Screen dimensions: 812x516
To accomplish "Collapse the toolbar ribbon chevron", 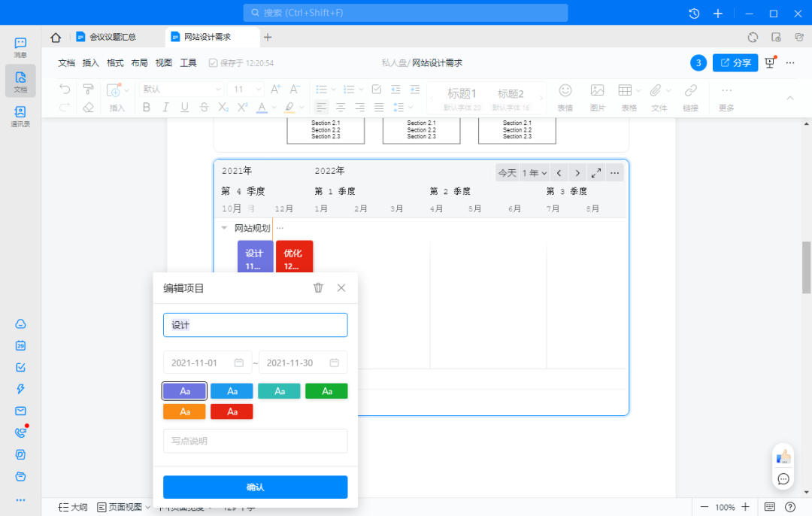I will pyautogui.click(x=789, y=98).
